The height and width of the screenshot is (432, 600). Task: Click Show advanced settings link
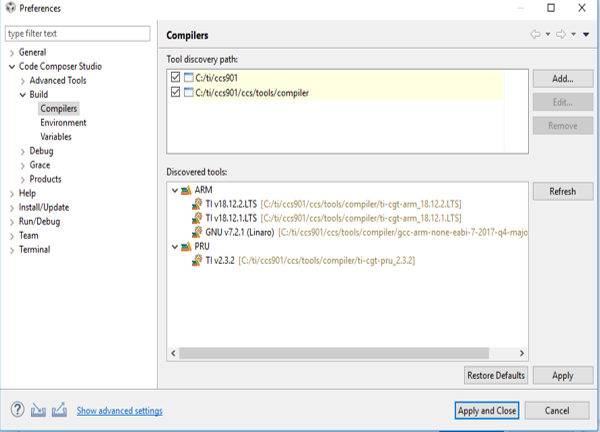coord(119,411)
